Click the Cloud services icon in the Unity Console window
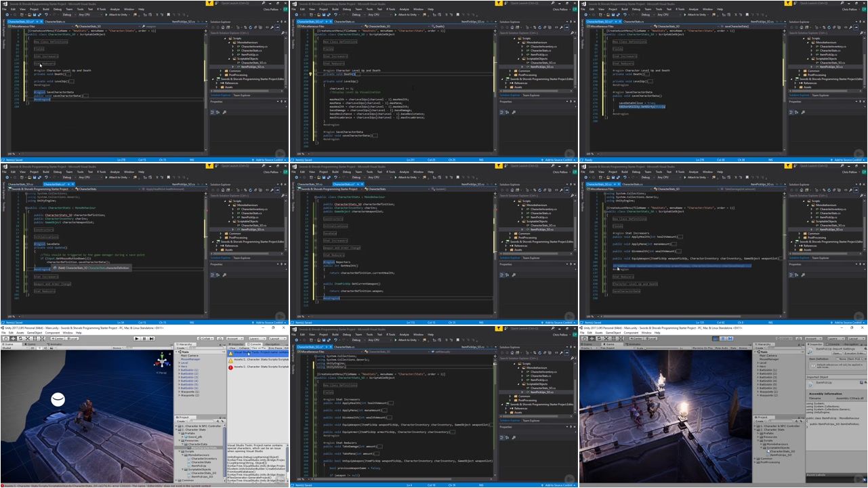 pos(220,339)
